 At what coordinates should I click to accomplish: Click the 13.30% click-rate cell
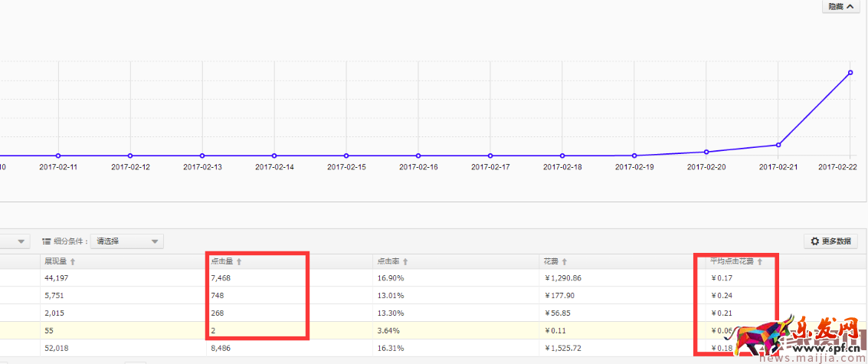pyautogui.click(x=391, y=313)
